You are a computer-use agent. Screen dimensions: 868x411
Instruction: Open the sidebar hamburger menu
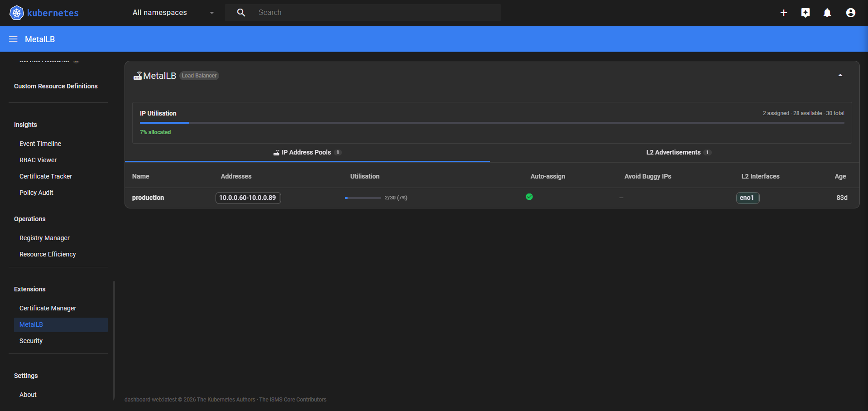pos(14,39)
